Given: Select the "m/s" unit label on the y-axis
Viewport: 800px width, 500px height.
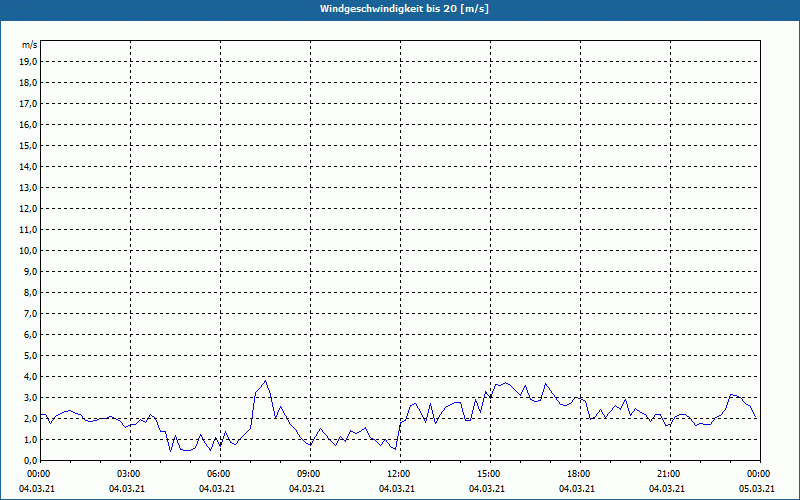Looking at the screenshot, I should [x=30, y=45].
